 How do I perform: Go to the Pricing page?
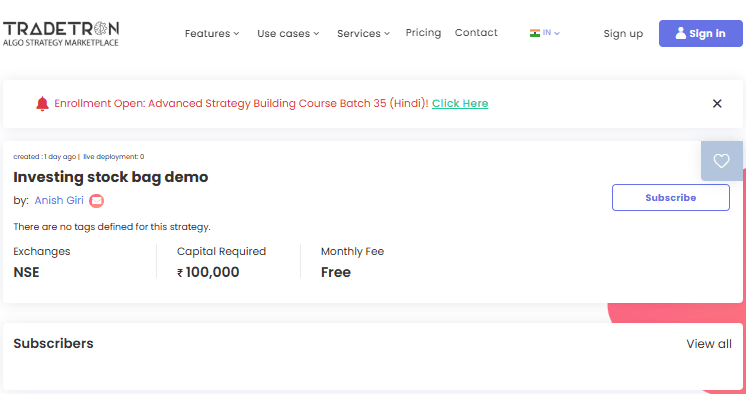[423, 33]
